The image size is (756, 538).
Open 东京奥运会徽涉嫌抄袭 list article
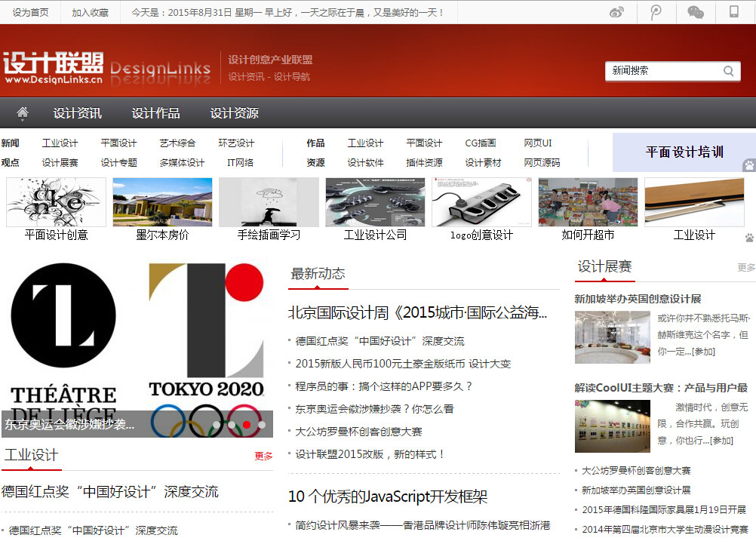(375, 409)
